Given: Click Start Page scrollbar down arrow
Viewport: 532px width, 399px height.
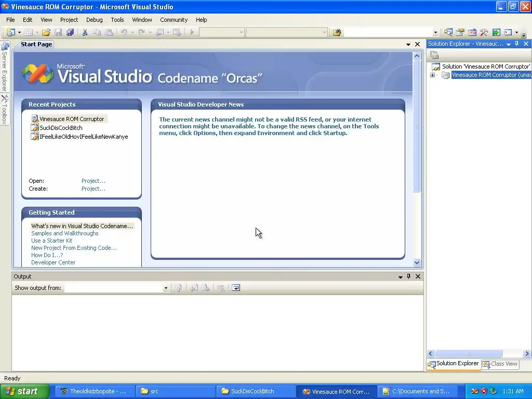Looking at the screenshot, I should 417,262.
